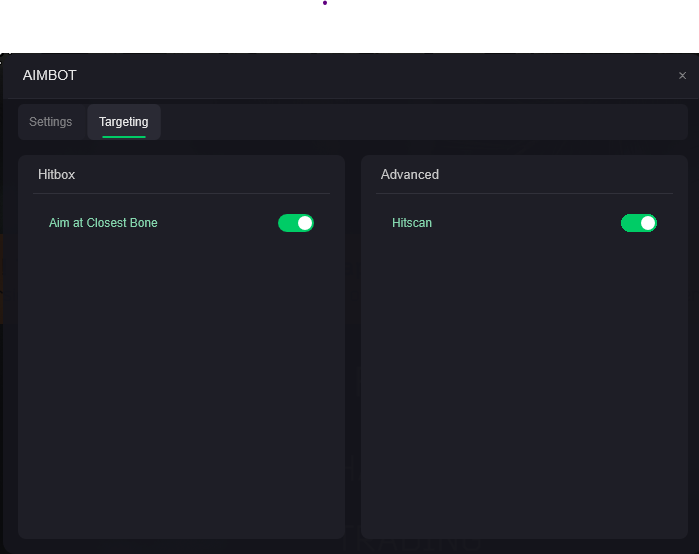Click the AIMBOT window title text
This screenshot has width=699, height=554.
point(50,75)
